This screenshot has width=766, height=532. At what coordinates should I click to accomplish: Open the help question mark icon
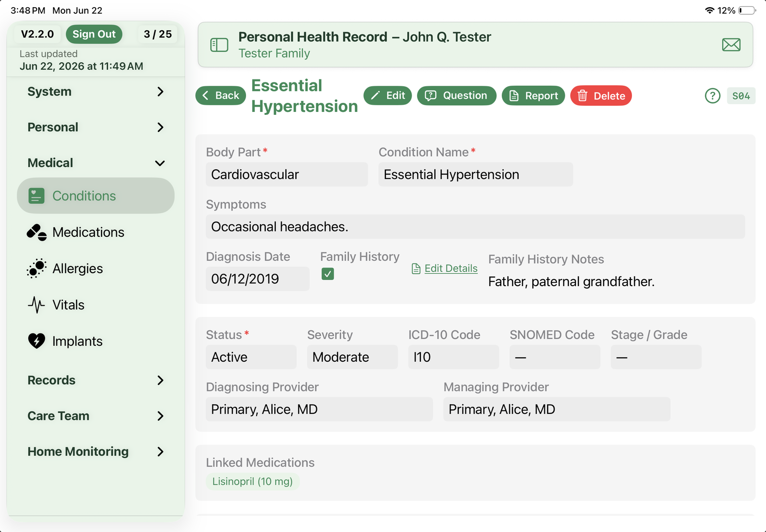(x=712, y=96)
